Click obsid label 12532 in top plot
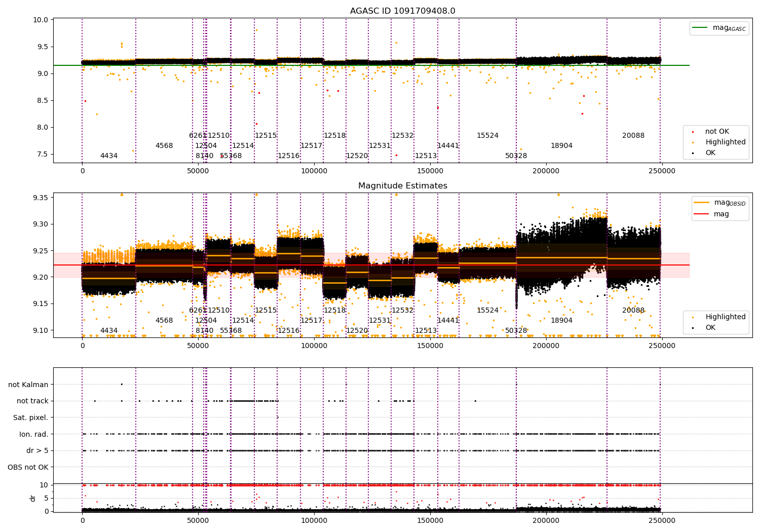The height and width of the screenshot is (532, 760). pyautogui.click(x=402, y=136)
